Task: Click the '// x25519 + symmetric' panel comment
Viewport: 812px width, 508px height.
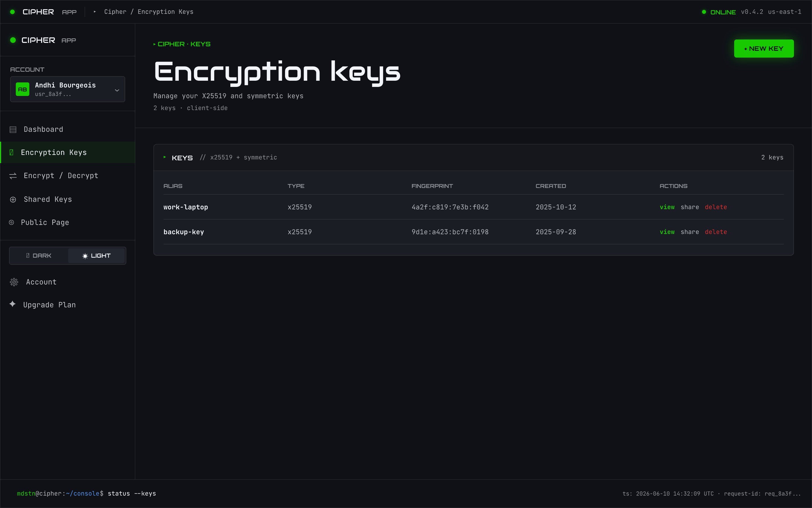Action: pyautogui.click(x=238, y=157)
